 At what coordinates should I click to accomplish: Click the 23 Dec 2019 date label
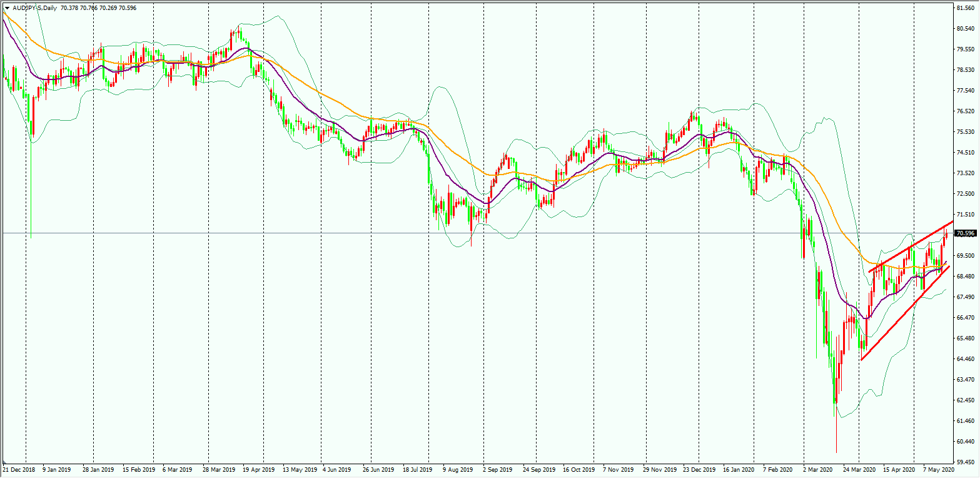pyautogui.click(x=699, y=469)
